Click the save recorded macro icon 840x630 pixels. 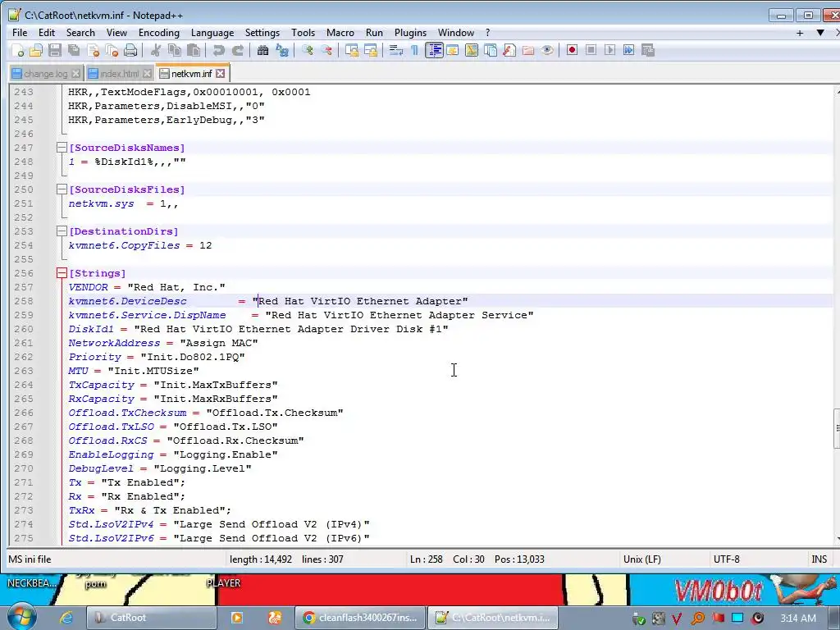(648, 50)
